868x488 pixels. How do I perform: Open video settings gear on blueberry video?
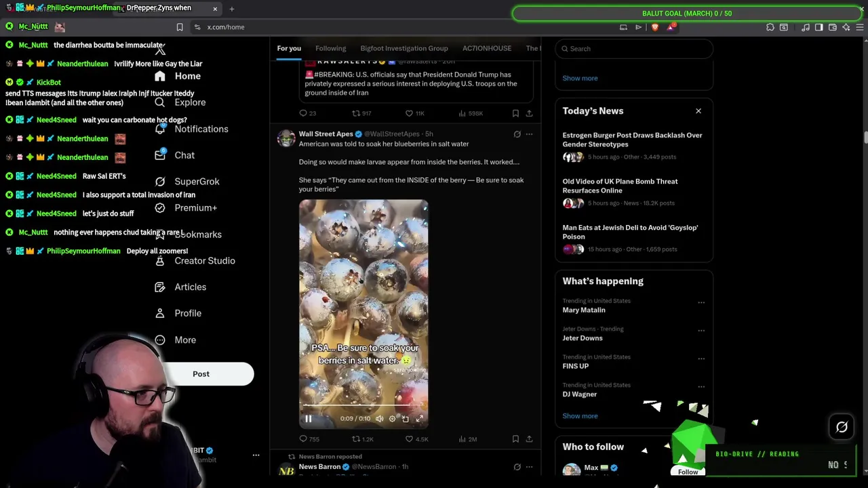[x=392, y=419]
